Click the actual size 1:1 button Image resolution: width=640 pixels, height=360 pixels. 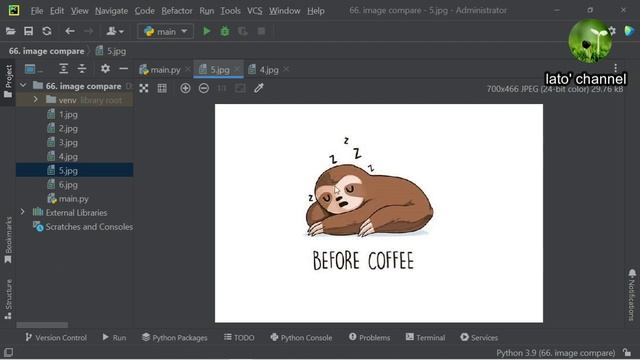tap(222, 88)
